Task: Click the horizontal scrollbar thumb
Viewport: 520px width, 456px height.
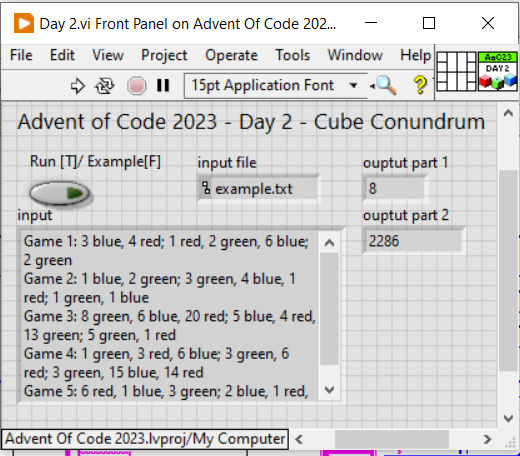Action: (x=392, y=439)
